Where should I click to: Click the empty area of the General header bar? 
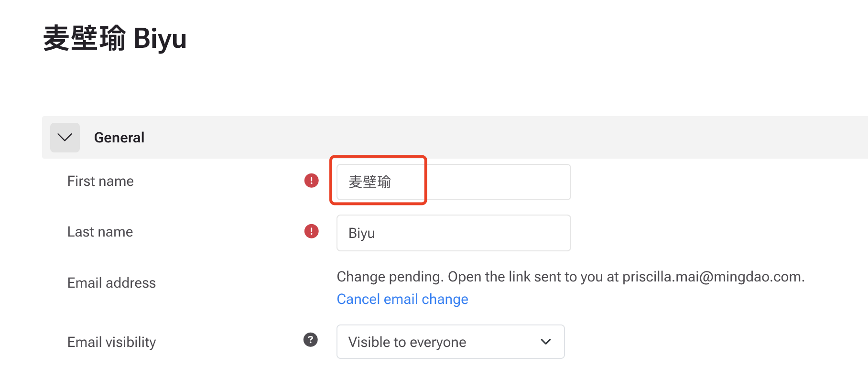point(502,138)
